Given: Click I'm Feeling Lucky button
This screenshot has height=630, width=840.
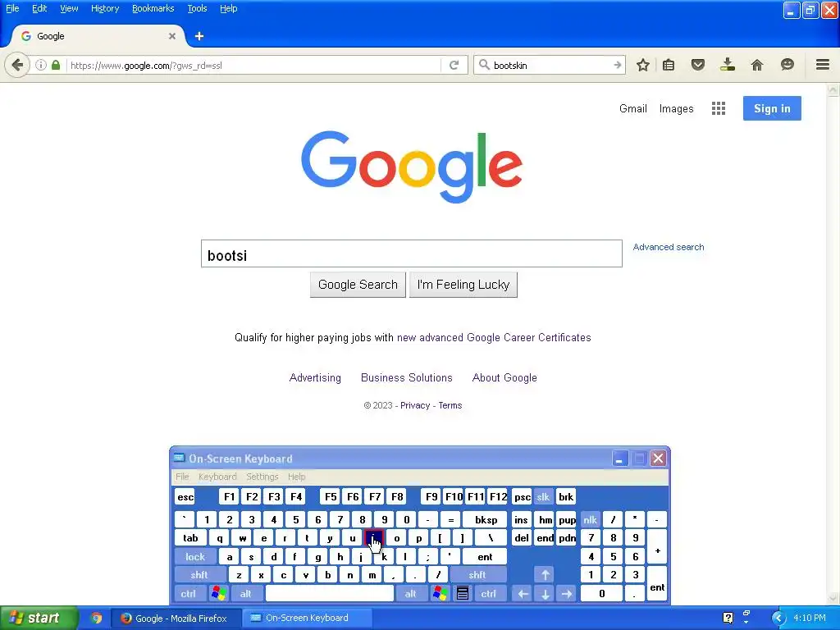Looking at the screenshot, I should (463, 285).
